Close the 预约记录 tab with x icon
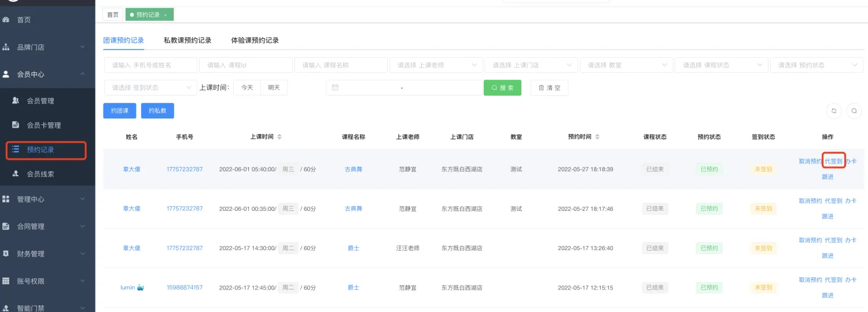The image size is (868, 312). click(x=165, y=15)
